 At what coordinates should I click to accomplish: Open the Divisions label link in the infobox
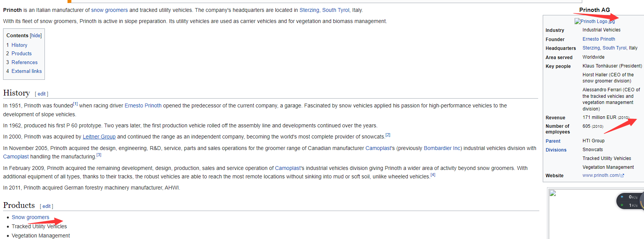(556, 150)
